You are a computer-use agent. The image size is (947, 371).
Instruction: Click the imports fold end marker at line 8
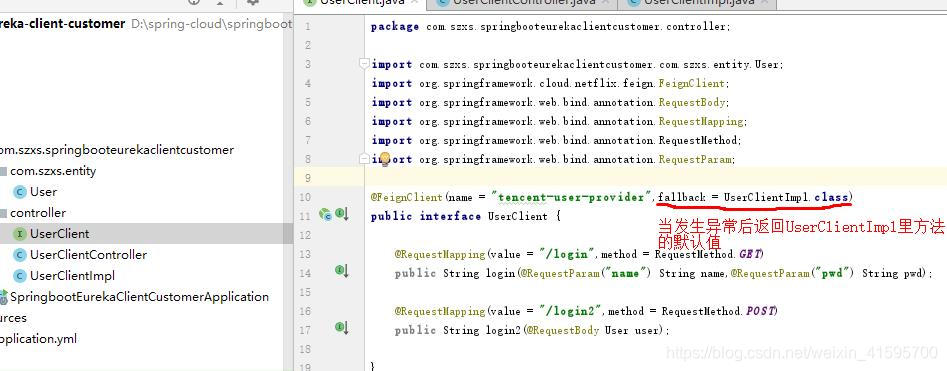click(x=364, y=159)
